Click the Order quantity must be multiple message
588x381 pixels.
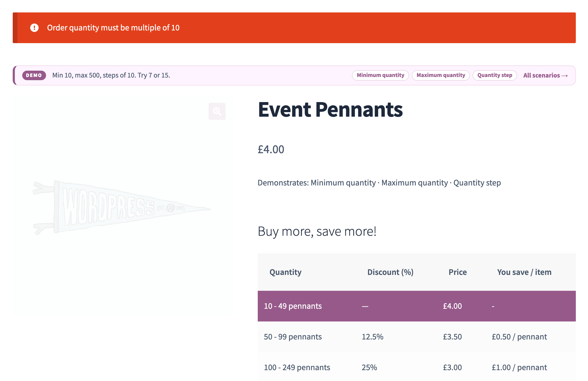pos(113,28)
